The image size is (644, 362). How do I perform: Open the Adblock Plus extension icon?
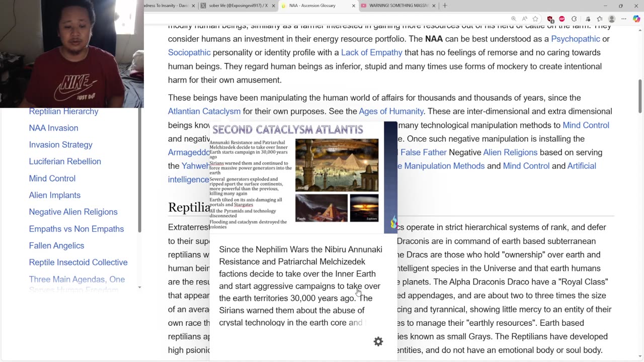tap(562, 19)
